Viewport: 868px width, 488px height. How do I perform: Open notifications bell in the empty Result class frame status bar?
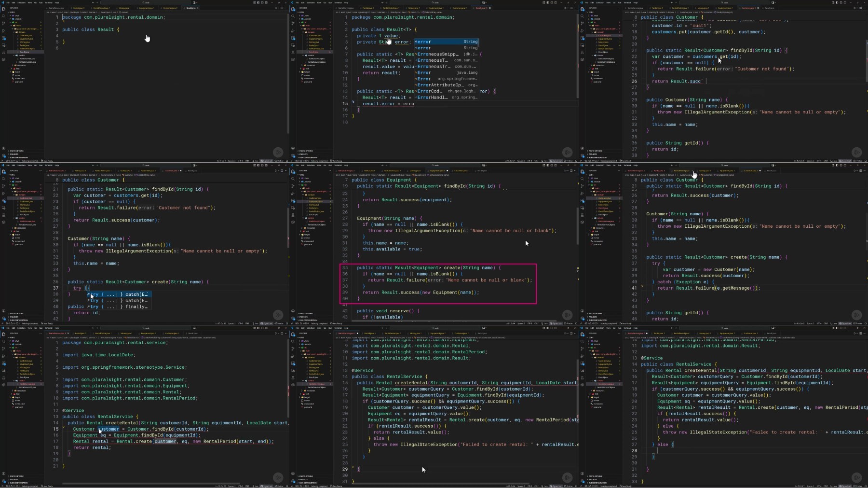287,161
